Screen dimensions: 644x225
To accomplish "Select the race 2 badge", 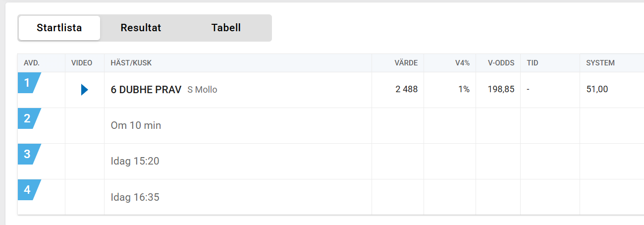I will tap(29, 118).
